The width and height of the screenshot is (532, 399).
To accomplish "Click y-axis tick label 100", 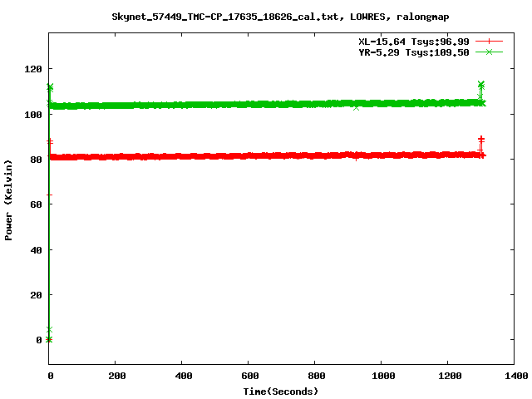I will click(33, 115).
